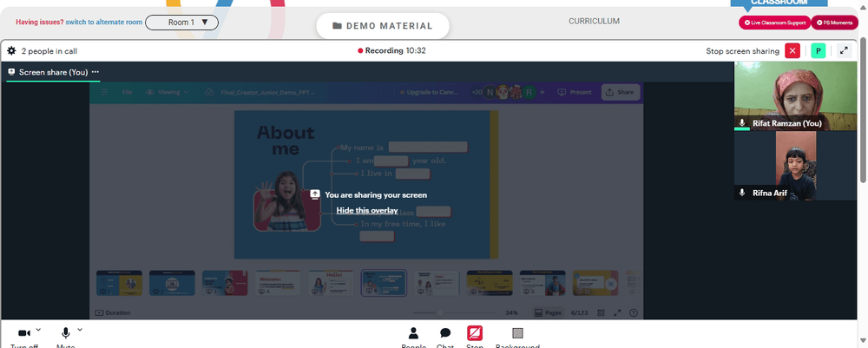The image size is (868, 348).
Task: Open call settings gear icon
Action: click(11, 51)
